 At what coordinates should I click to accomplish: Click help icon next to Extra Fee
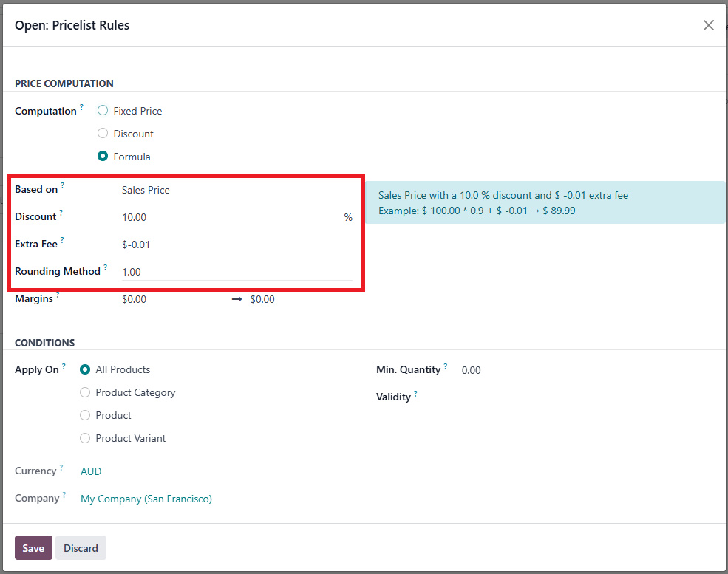[63, 240]
